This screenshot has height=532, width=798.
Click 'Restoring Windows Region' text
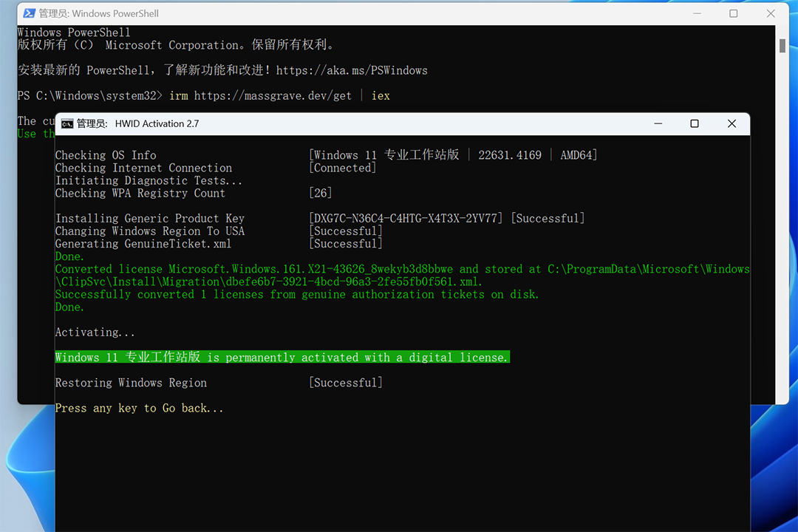(132, 383)
